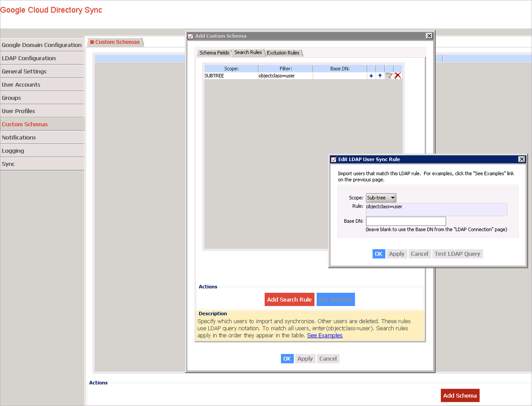Switch to the Schema Fields tab

click(x=214, y=53)
